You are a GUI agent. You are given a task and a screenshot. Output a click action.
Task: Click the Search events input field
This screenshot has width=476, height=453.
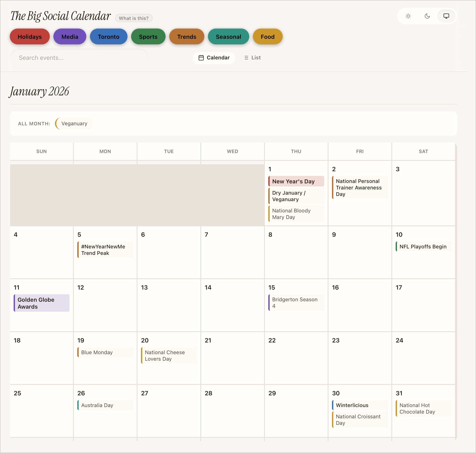(79, 58)
